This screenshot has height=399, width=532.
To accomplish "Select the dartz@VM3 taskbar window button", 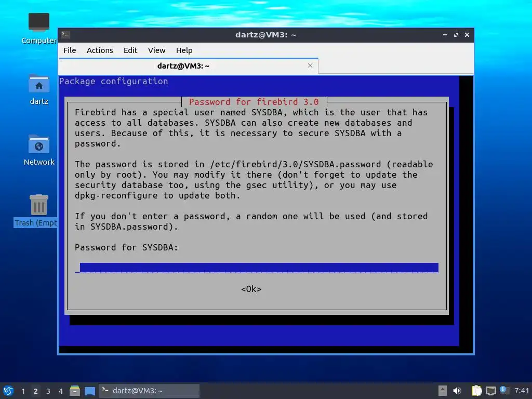I will [149, 391].
